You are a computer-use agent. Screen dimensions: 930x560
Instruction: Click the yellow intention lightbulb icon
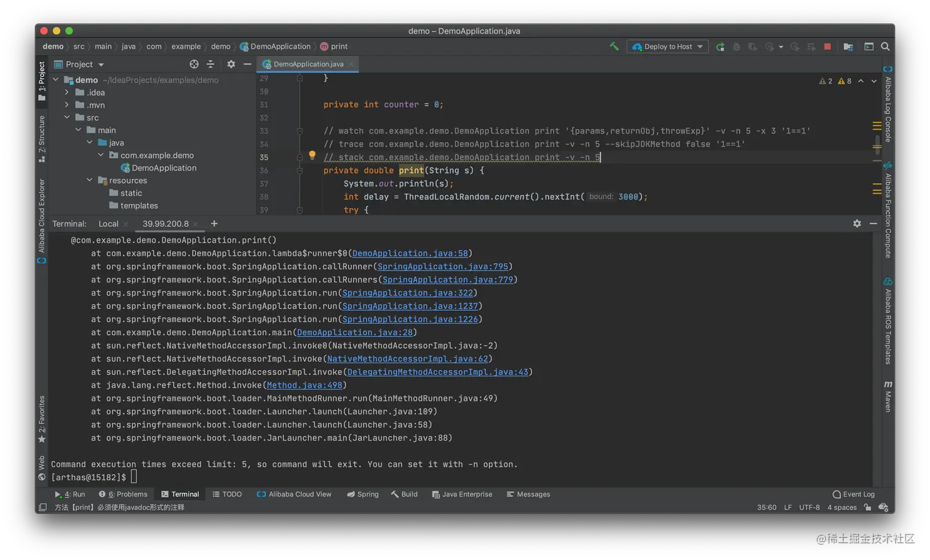312,156
